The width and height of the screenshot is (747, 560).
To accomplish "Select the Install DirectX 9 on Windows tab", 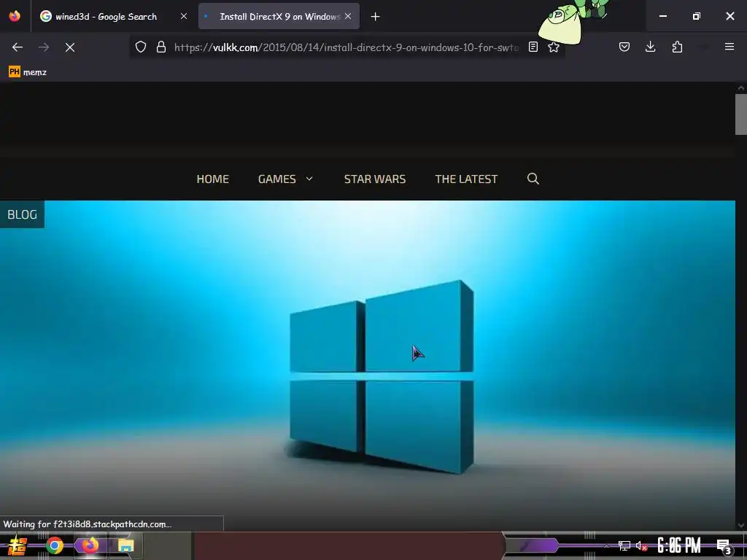I will (x=279, y=17).
